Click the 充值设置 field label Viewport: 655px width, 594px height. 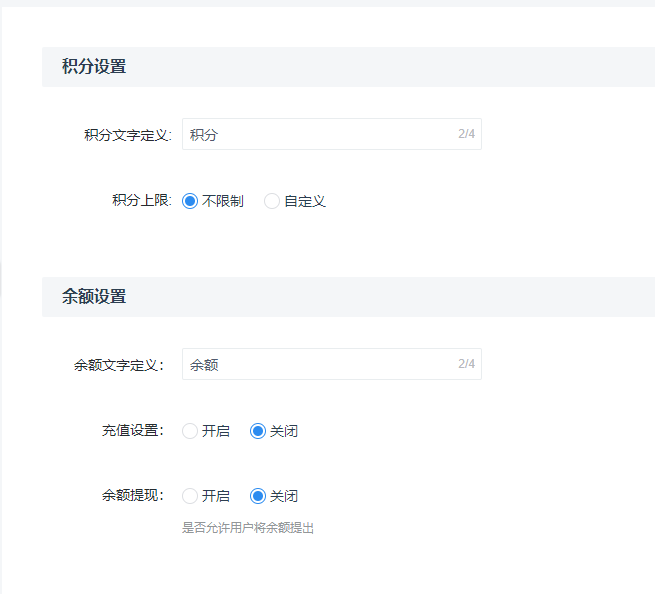133,430
